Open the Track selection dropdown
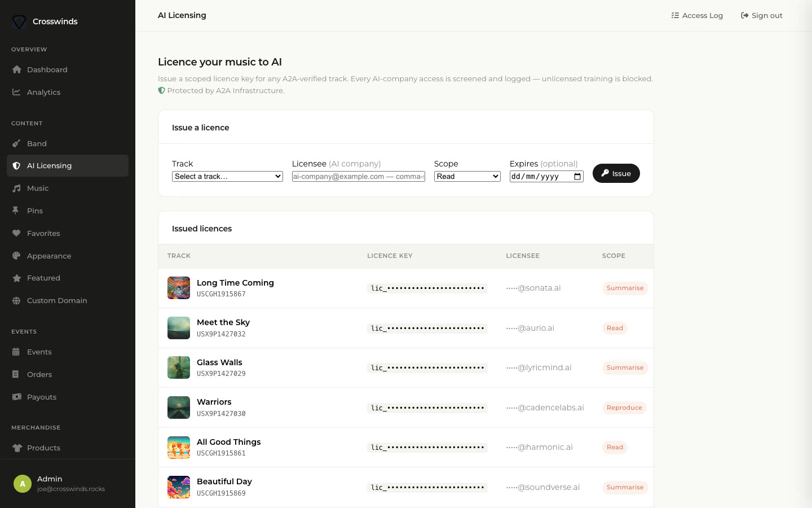This screenshot has width=812, height=508. [227, 177]
